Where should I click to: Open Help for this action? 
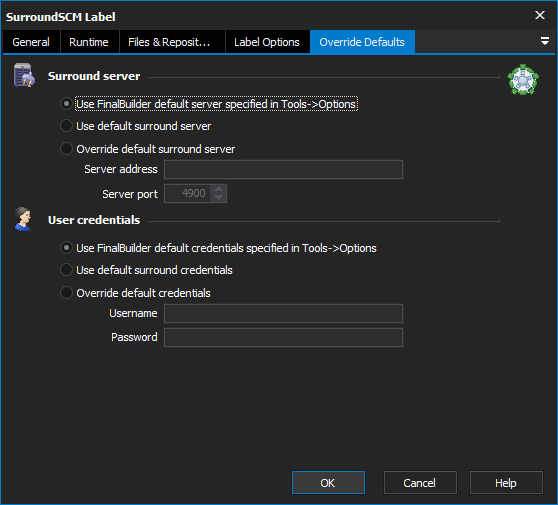506,483
